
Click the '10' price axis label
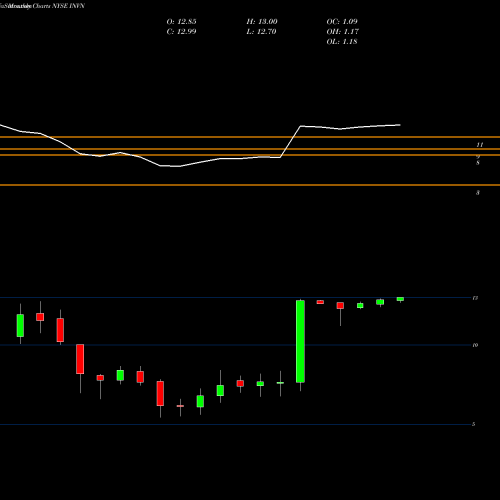(475, 345)
